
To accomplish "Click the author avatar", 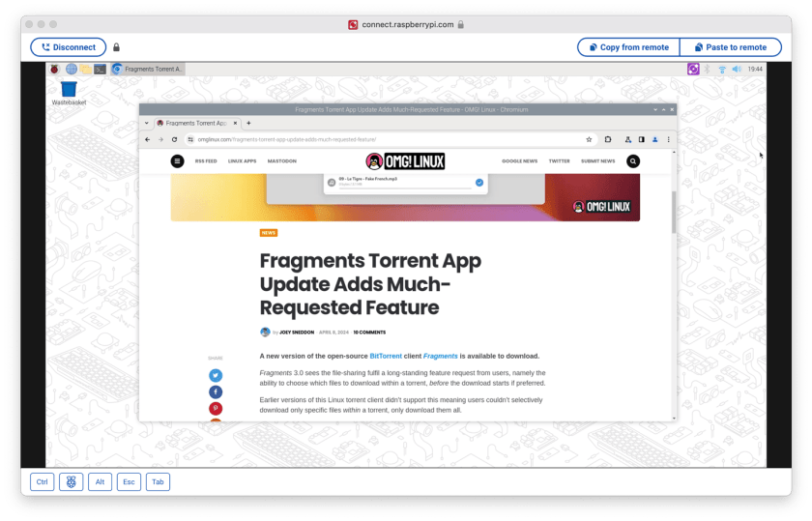I will click(265, 332).
